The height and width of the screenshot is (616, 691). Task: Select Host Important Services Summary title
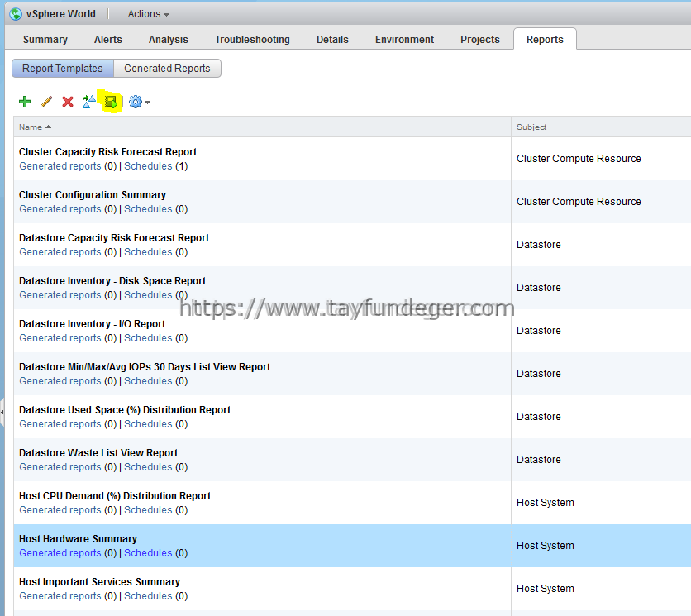click(x=99, y=581)
